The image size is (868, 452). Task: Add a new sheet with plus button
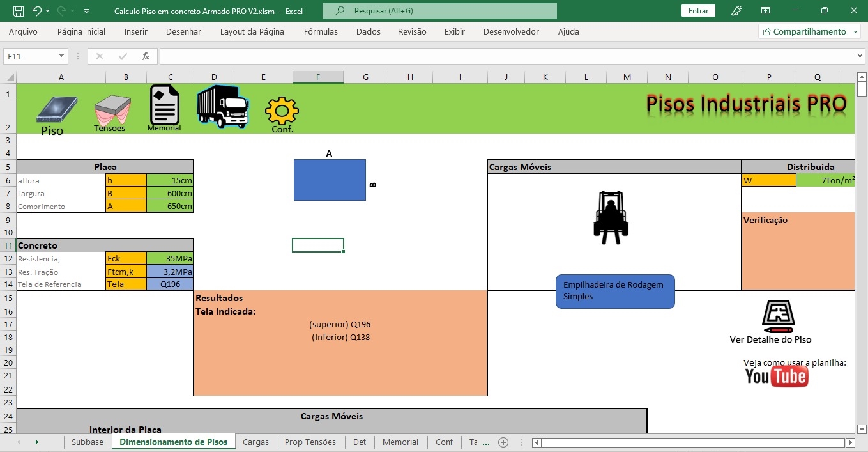click(x=503, y=442)
